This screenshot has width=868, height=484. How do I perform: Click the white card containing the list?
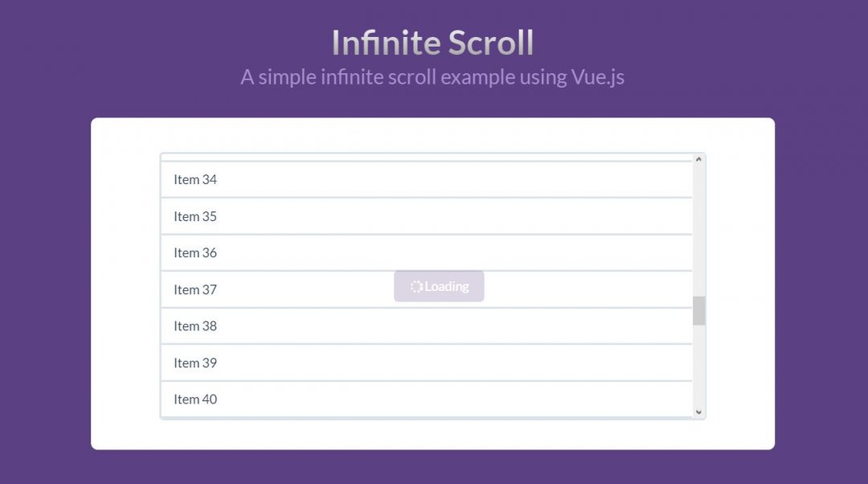coord(434,434)
